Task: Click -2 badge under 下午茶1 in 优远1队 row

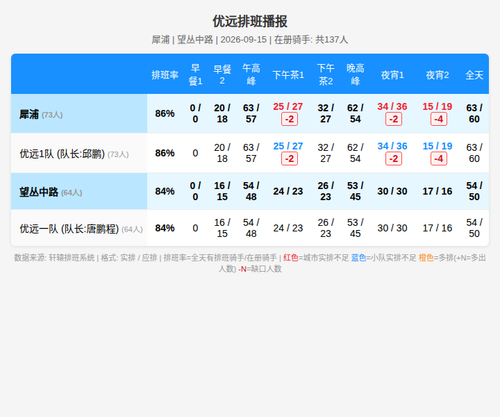Action: pos(289,159)
